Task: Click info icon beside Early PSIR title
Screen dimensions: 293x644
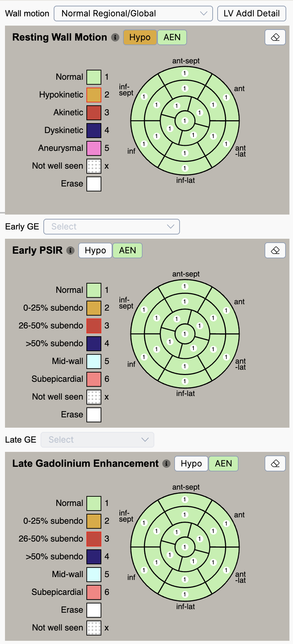Action: (x=70, y=250)
